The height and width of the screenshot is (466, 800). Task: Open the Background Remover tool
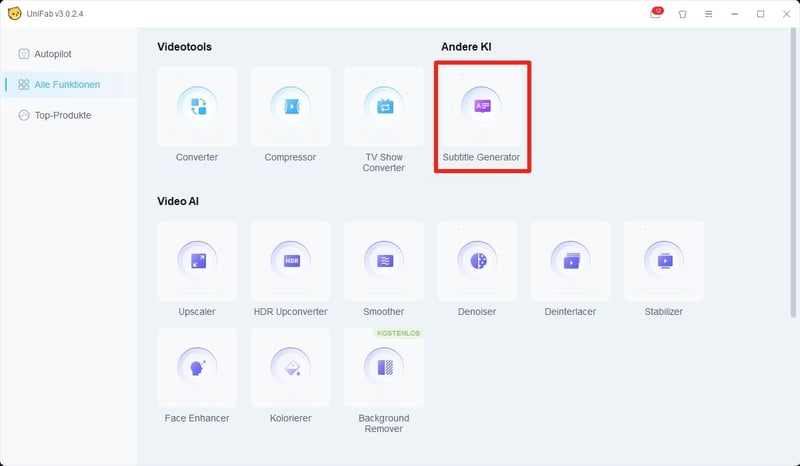tap(383, 367)
